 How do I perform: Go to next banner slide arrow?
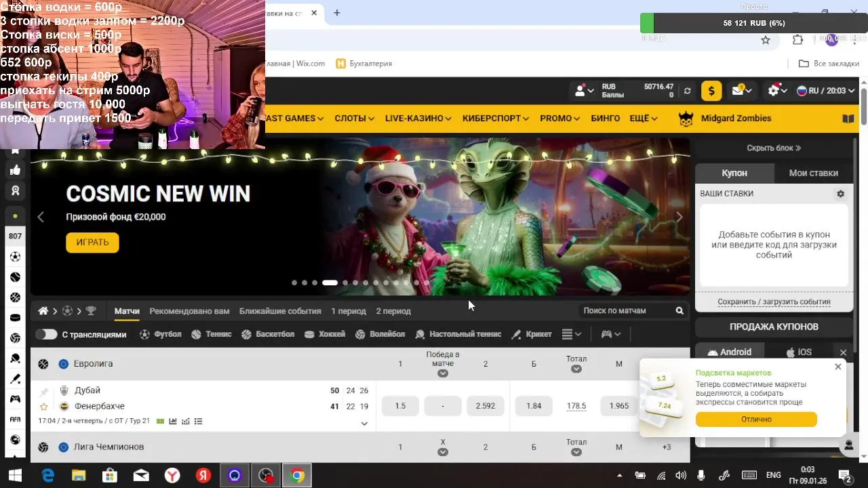pos(679,217)
